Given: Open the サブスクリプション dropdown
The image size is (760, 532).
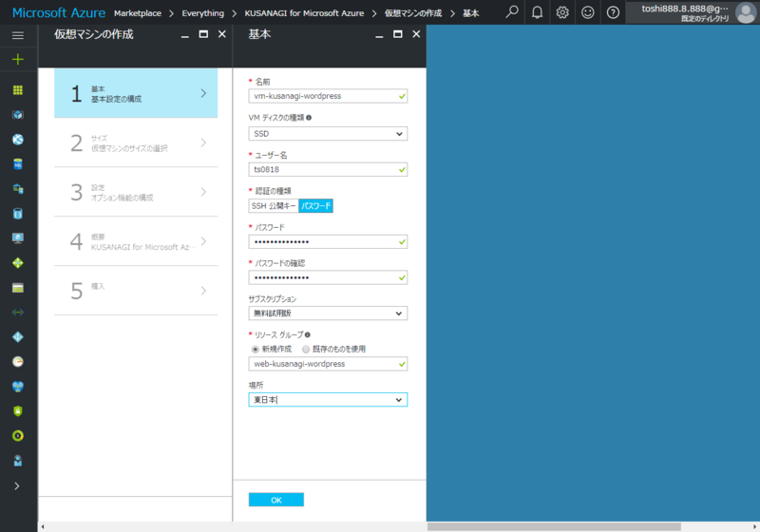Looking at the screenshot, I should 328,313.
